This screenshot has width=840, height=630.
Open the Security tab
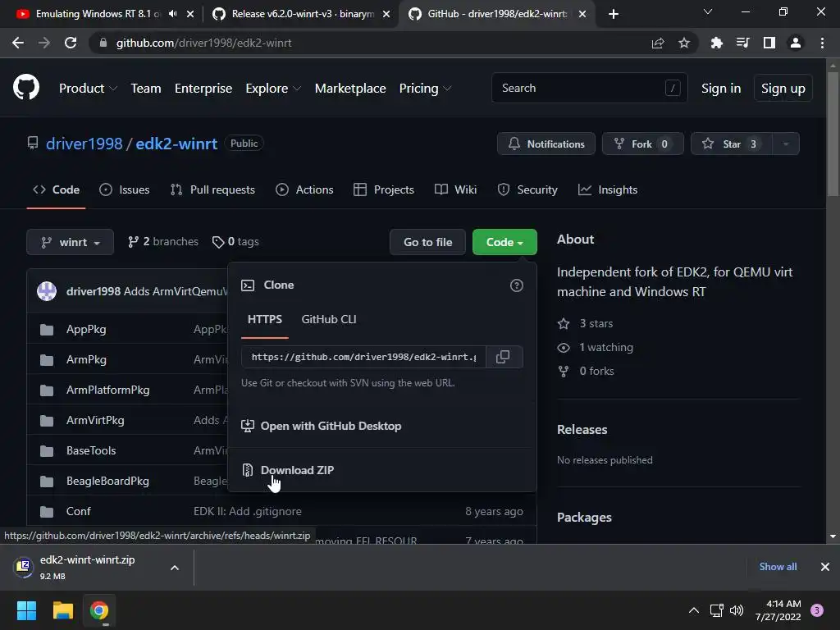click(x=527, y=189)
